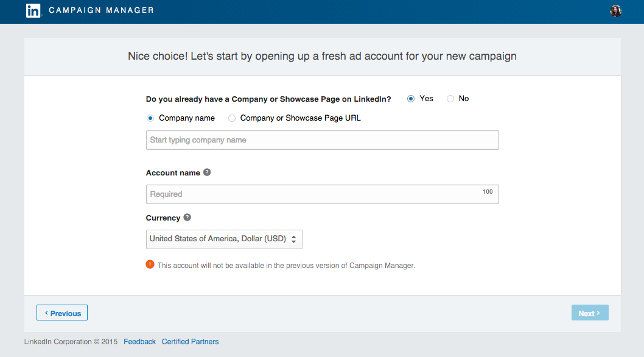Click the Account name field label

tap(173, 173)
